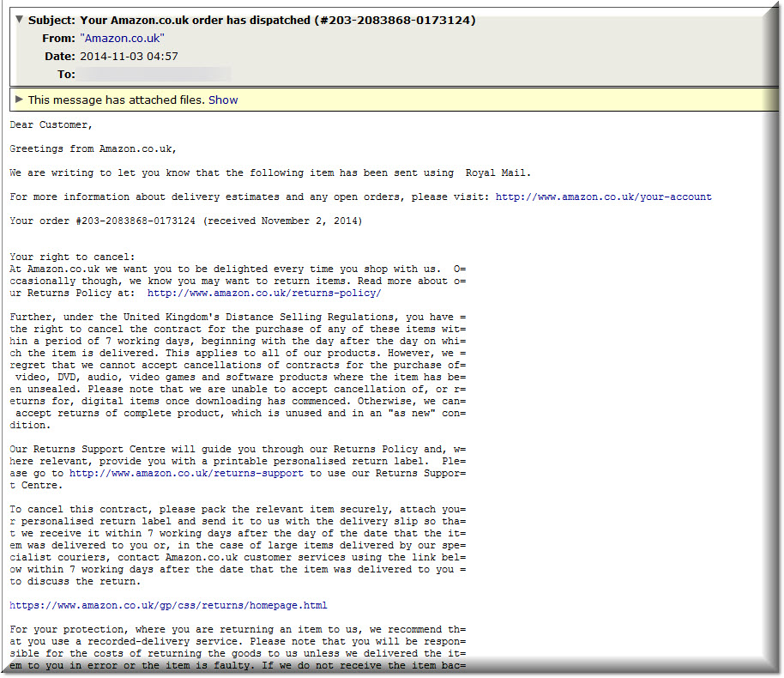Screen dimensions: 784x678
Task: Click the returns homepage URL near the bottom
Action: pyautogui.click(x=167, y=604)
